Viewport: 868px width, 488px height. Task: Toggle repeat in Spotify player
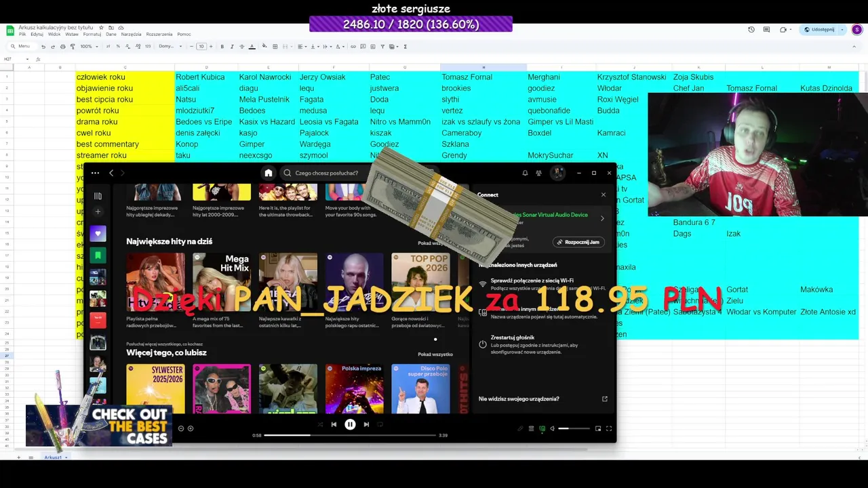[x=380, y=424]
